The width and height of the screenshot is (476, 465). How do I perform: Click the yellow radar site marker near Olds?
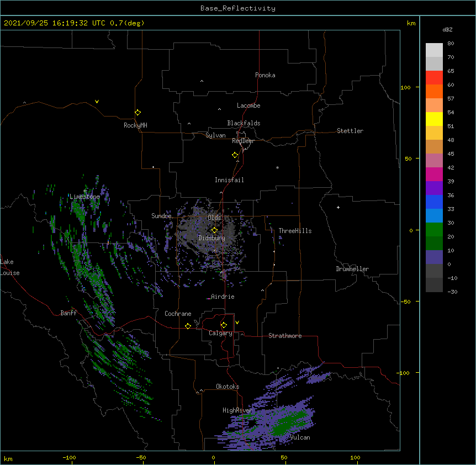pos(214,230)
